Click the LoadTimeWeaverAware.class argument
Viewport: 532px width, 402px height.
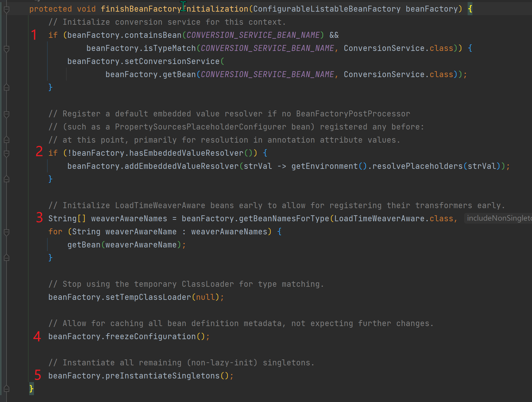coord(394,219)
